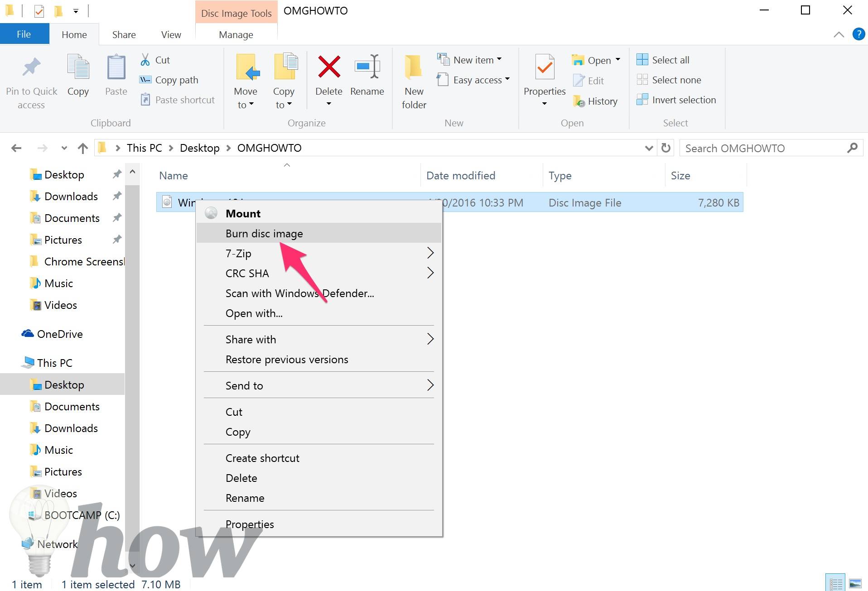Screen dimensions: 868x591
Task: Switch to Large icons view
Action: coord(854,583)
